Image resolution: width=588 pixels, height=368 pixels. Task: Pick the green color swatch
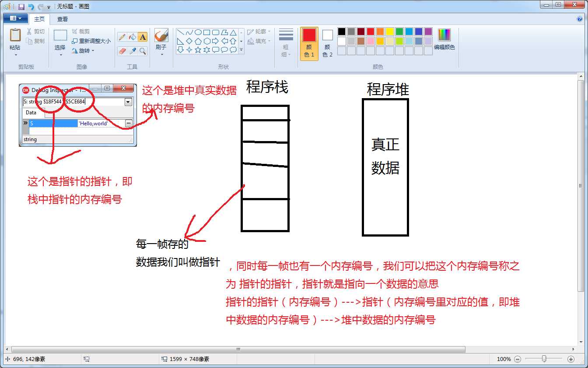(x=399, y=32)
